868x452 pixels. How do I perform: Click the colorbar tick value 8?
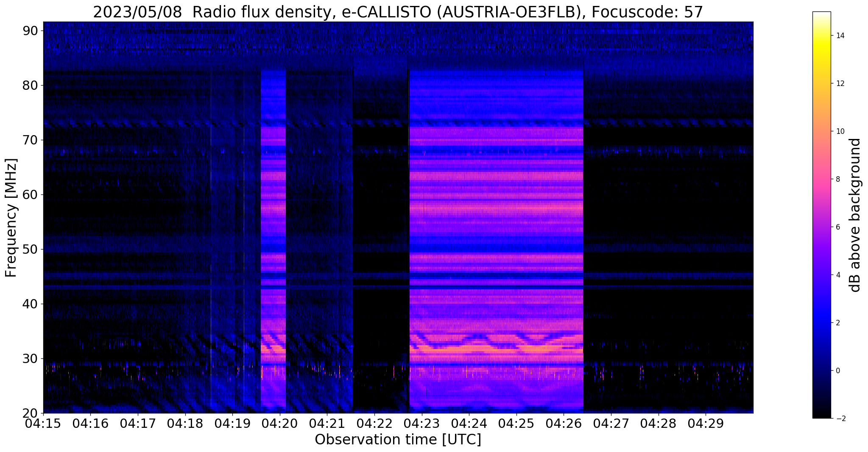tap(838, 179)
